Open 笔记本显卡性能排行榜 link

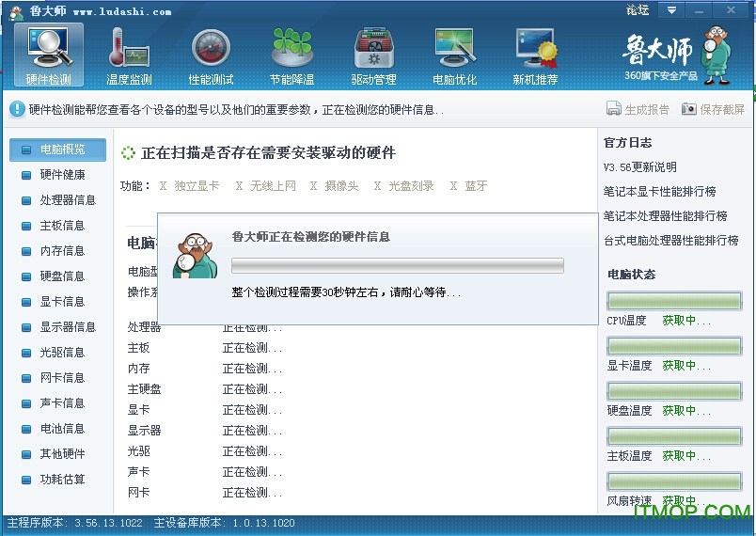click(659, 192)
